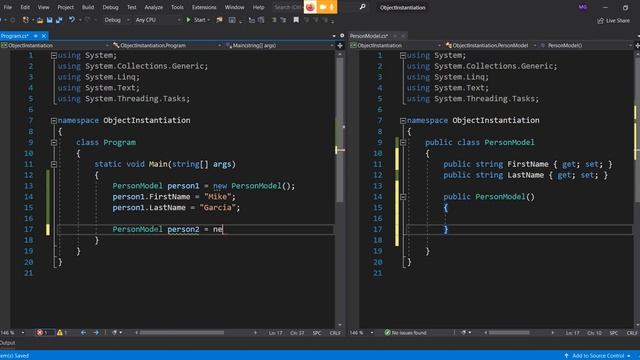Open the Analyze menu
Image resolution: width=640 pixels, height=360 pixels.
click(153, 7)
